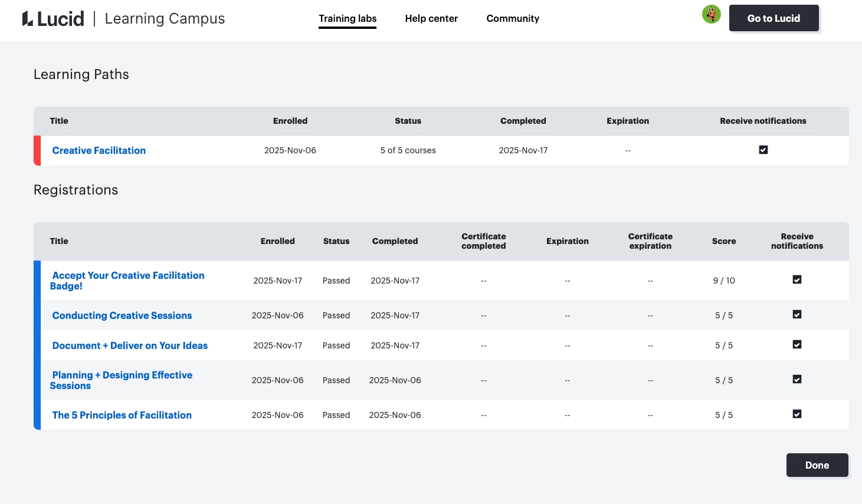Open the Creative Facilitation learning path
862x504 pixels.
[x=99, y=150]
